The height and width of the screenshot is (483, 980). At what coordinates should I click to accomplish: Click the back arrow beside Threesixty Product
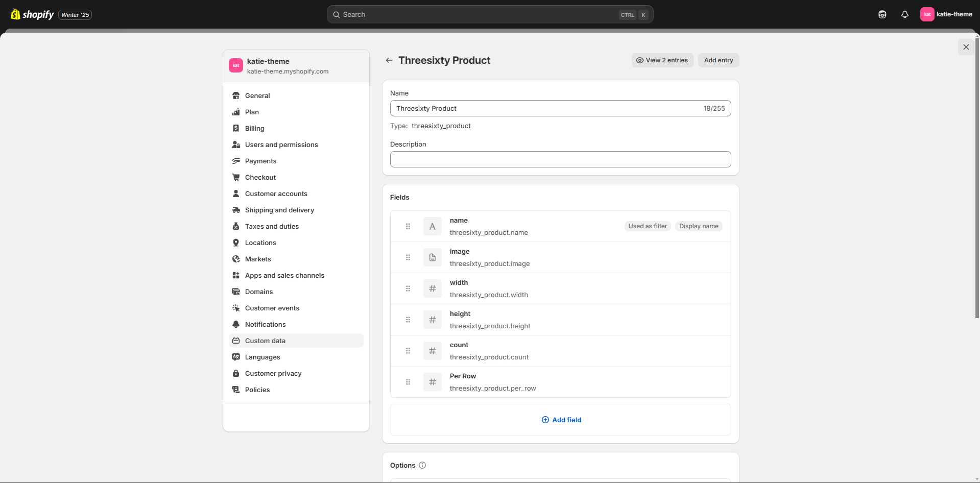(389, 60)
